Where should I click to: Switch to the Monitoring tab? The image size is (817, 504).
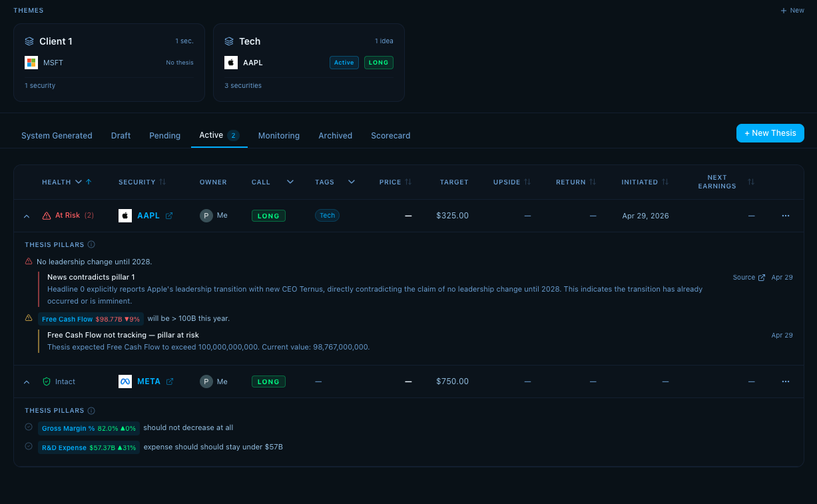pos(279,135)
